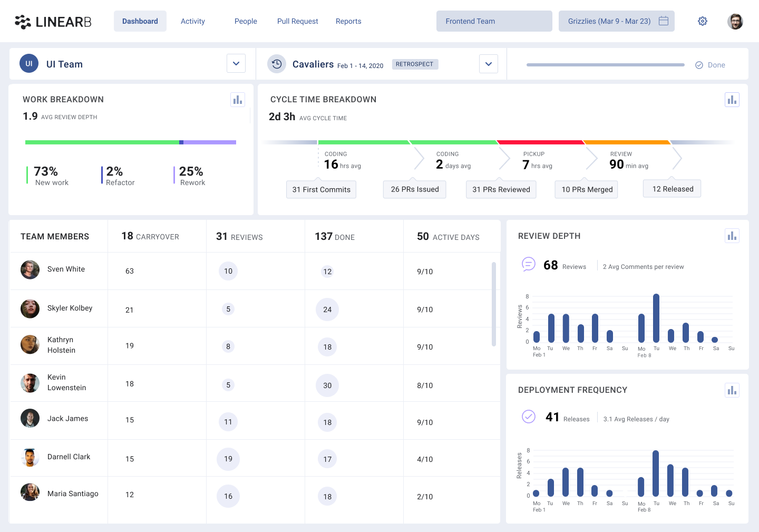Click the 31 First Commits button
The width and height of the screenshot is (759, 532).
pos(321,189)
